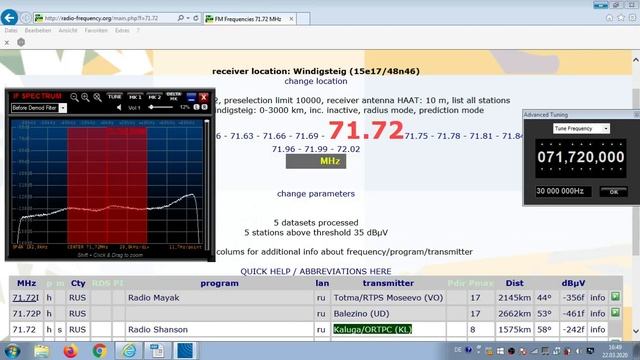Click the grey hexagon toolbar icon

click(21, 42)
